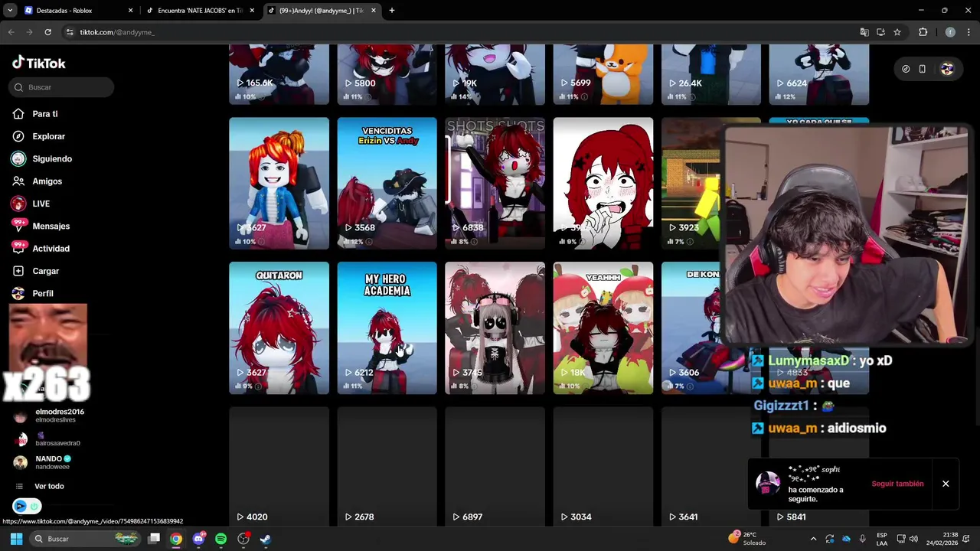Click the Buscar search field in TikTok

(63, 87)
